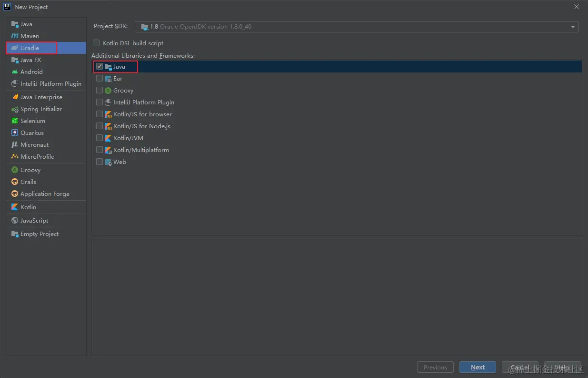
Task: Click 'MicroProfile' sidebar text
Action: coord(37,157)
